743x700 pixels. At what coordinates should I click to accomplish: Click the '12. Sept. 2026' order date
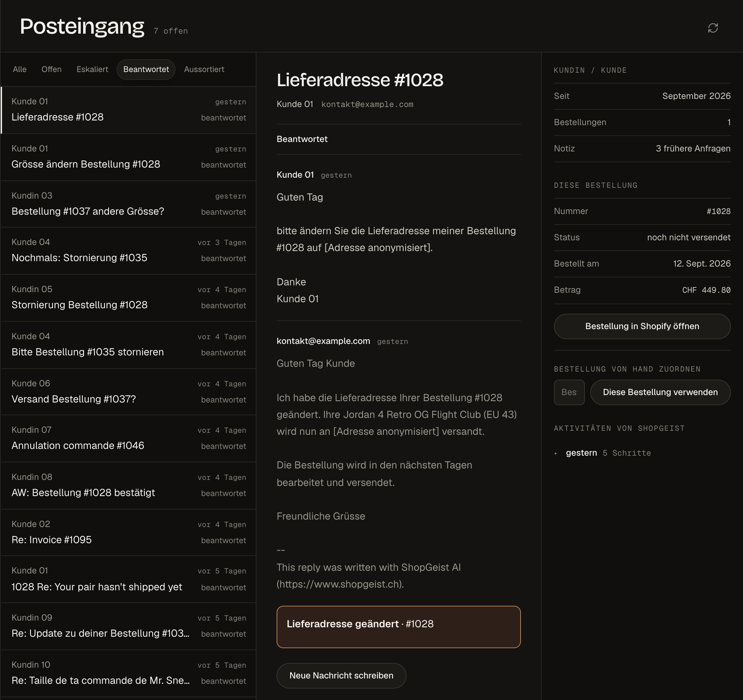coord(702,264)
